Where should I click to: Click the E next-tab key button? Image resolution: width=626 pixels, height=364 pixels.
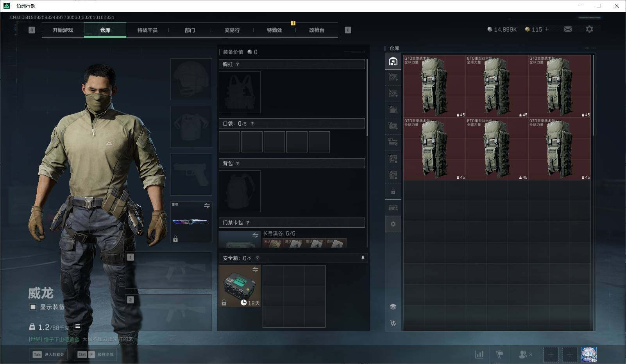348,30
